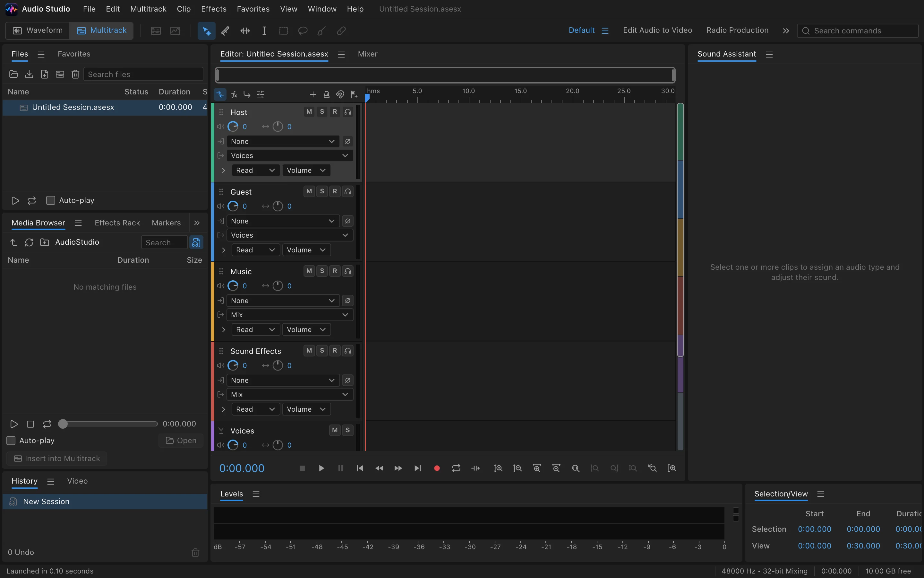Click the record button in transport
Image resolution: width=924 pixels, height=578 pixels.
pos(437,468)
